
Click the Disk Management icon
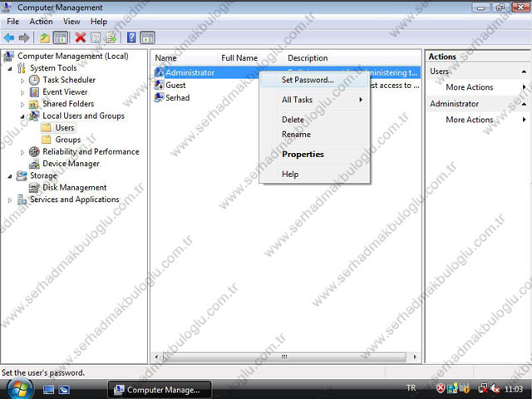coord(34,188)
